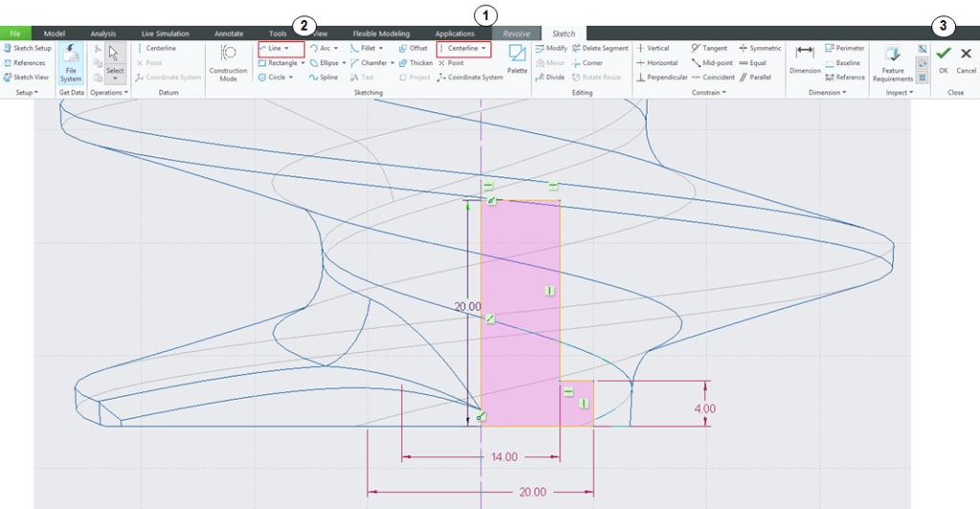The image size is (980, 509).
Task: Cancel the sketch
Action: (x=966, y=58)
